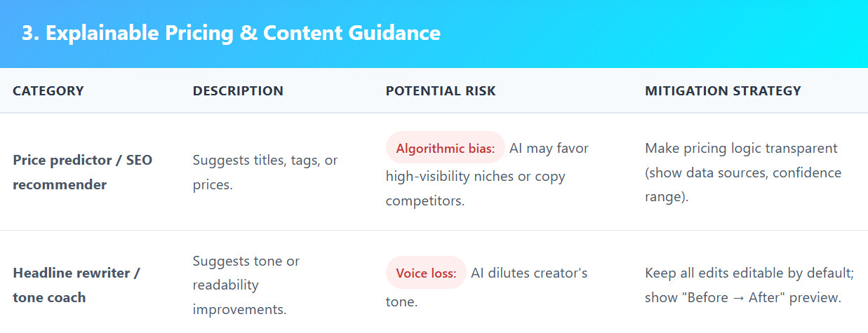The width and height of the screenshot is (868, 333).
Task: Select the CATEGORY column header
Action: point(48,91)
